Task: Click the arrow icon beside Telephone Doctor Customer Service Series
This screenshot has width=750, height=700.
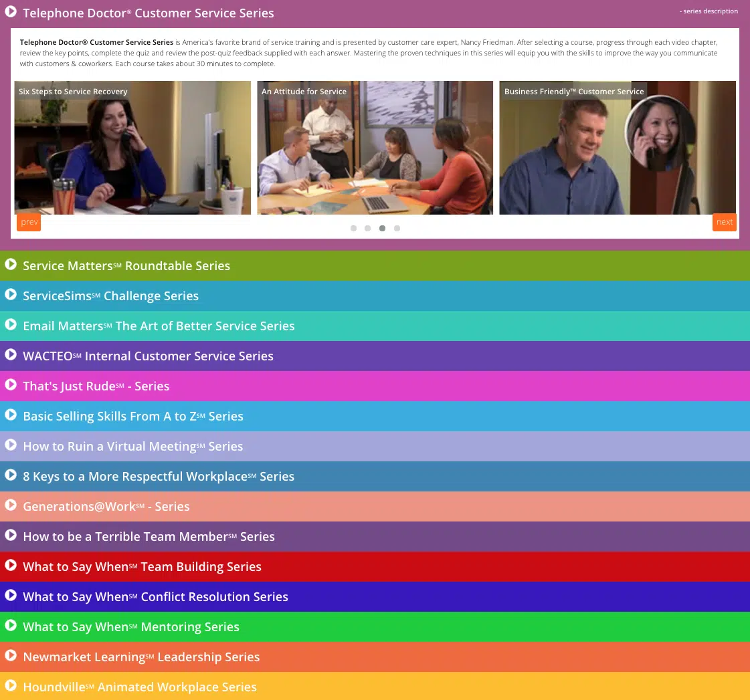Action: 11,11
